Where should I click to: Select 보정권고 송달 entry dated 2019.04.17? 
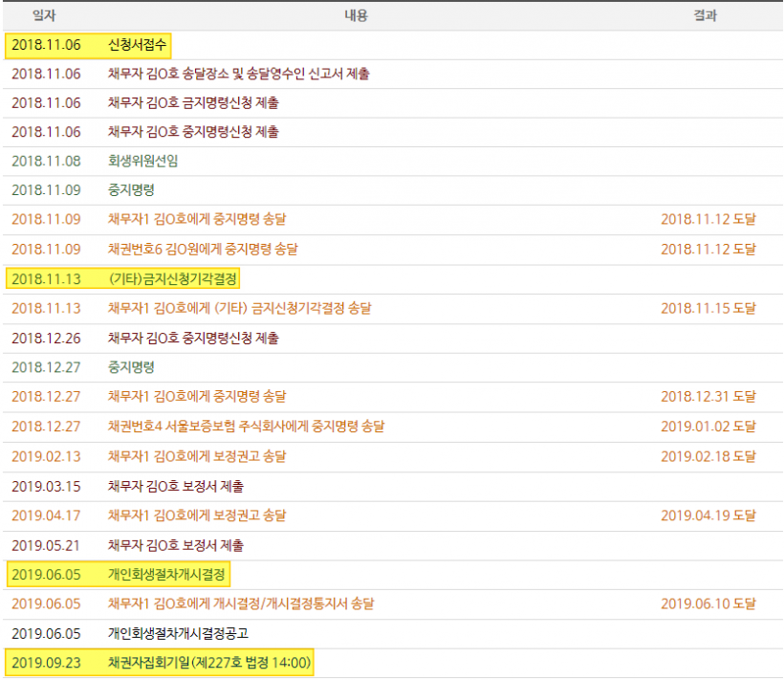(x=197, y=515)
